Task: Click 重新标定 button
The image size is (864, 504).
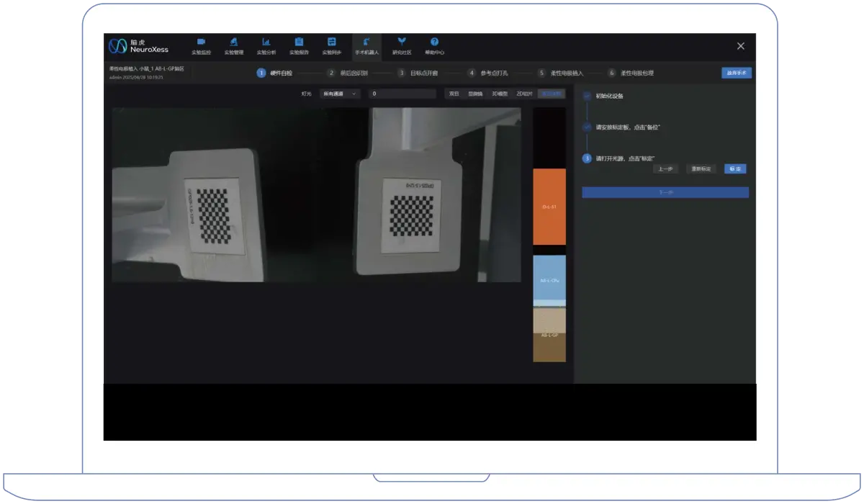Action: tap(701, 169)
